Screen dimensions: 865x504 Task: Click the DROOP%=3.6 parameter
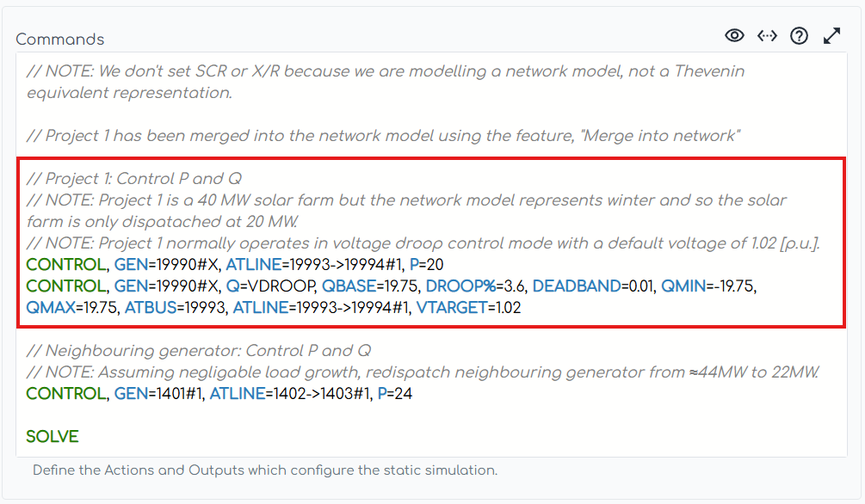475,286
